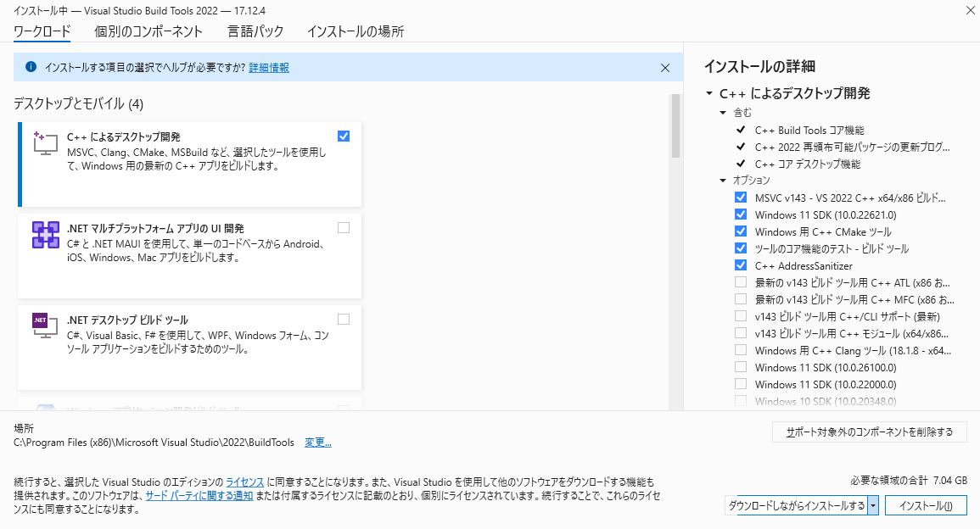Check the .NET デスクトップ ビルド ツール workload
Screen dimensions: 980x529
click(343, 319)
